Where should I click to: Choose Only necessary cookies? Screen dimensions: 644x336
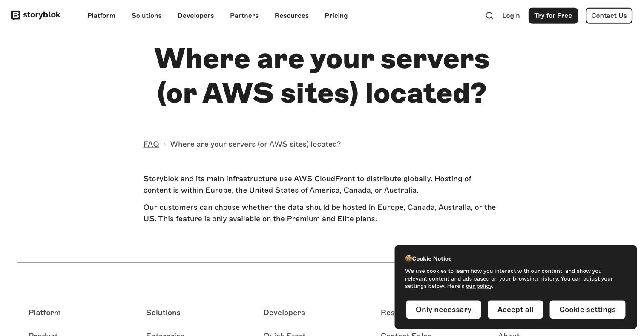[443, 310]
